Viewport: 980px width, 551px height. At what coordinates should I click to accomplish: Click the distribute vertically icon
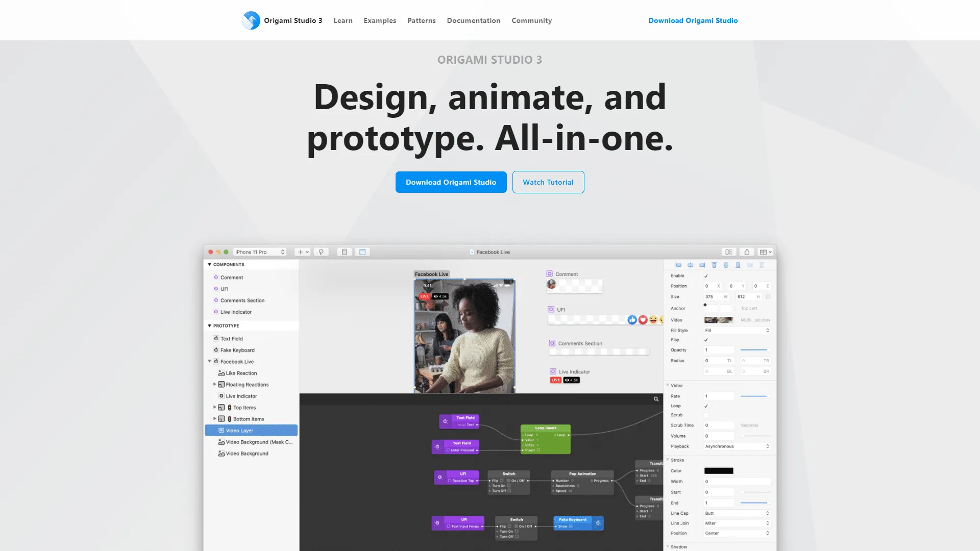[762, 265]
